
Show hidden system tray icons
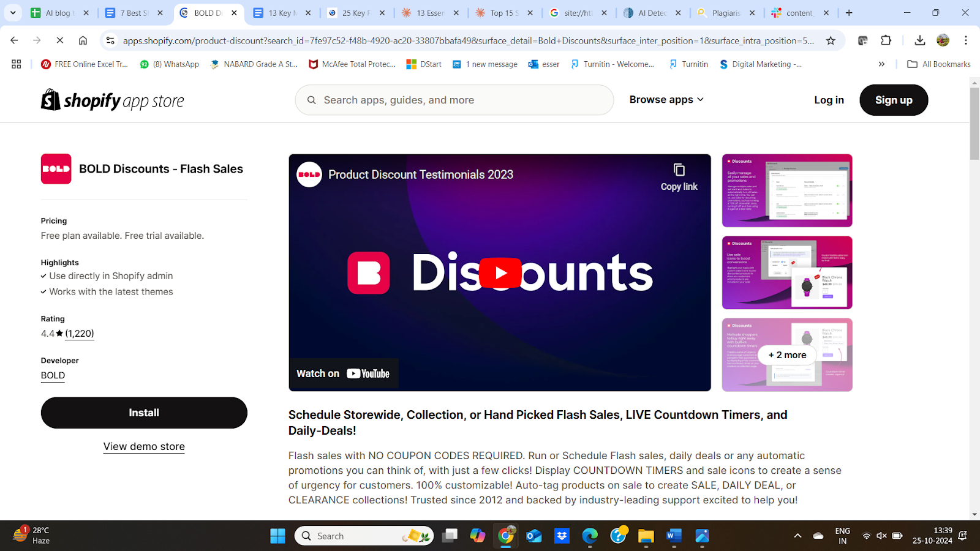[797, 536]
